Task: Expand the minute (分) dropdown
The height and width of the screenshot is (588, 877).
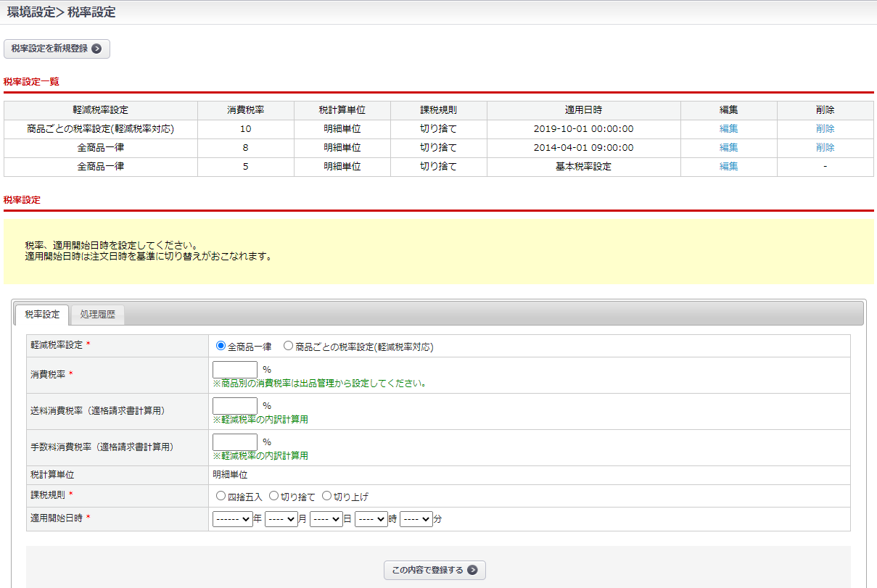Action: pyautogui.click(x=416, y=519)
